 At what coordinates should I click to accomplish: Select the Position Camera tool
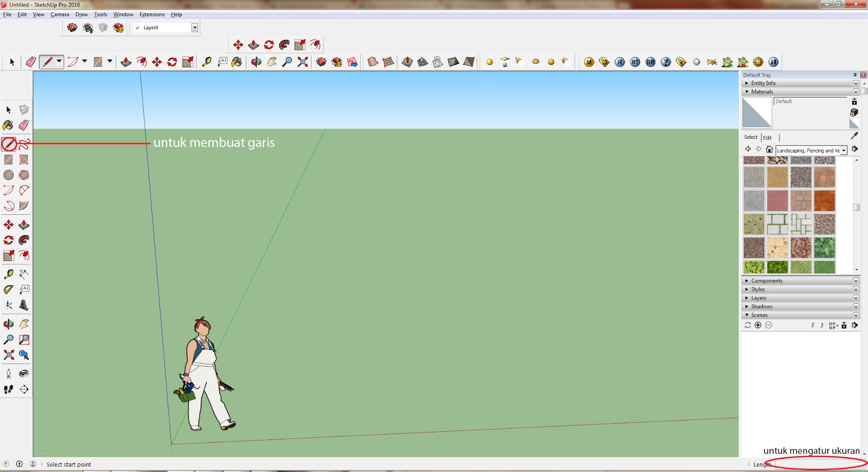coord(9,374)
